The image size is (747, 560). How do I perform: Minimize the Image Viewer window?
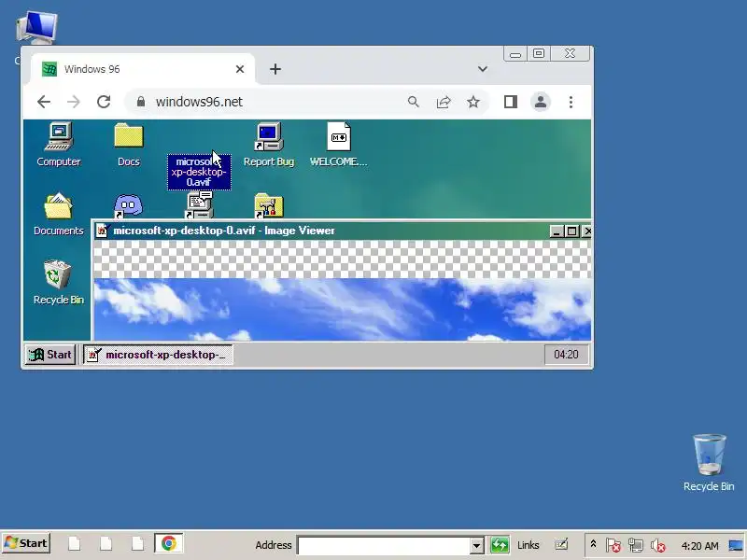click(x=557, y=231)
